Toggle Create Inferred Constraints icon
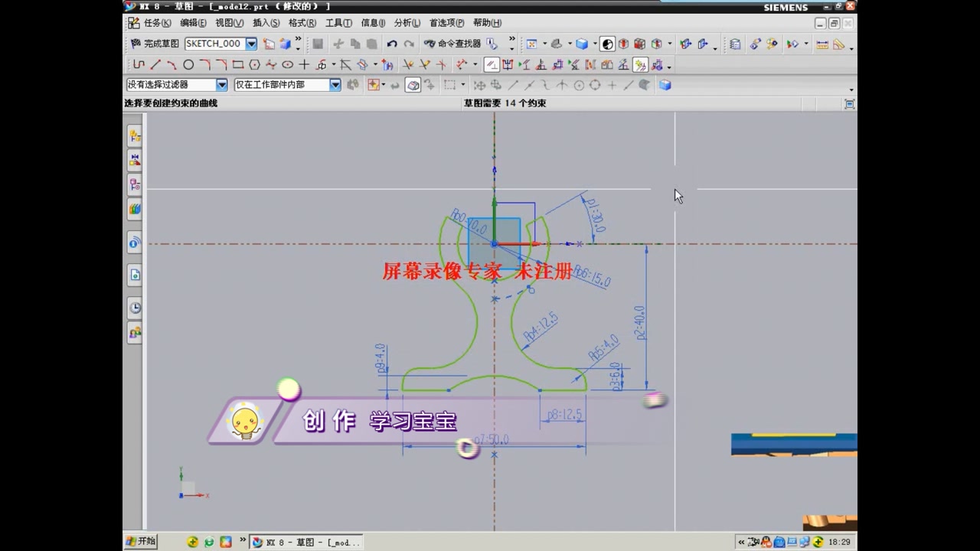This screenshot has height=551, width=980. coord(640,65)
